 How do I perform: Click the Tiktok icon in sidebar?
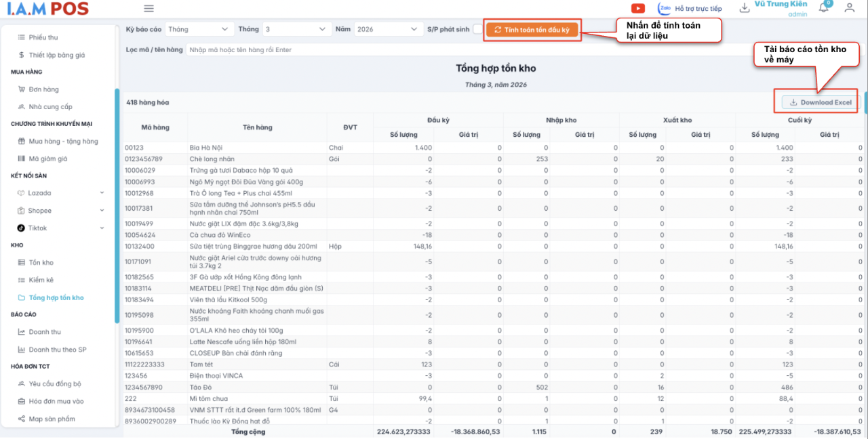pyautogui.click(x=22, y=228)
